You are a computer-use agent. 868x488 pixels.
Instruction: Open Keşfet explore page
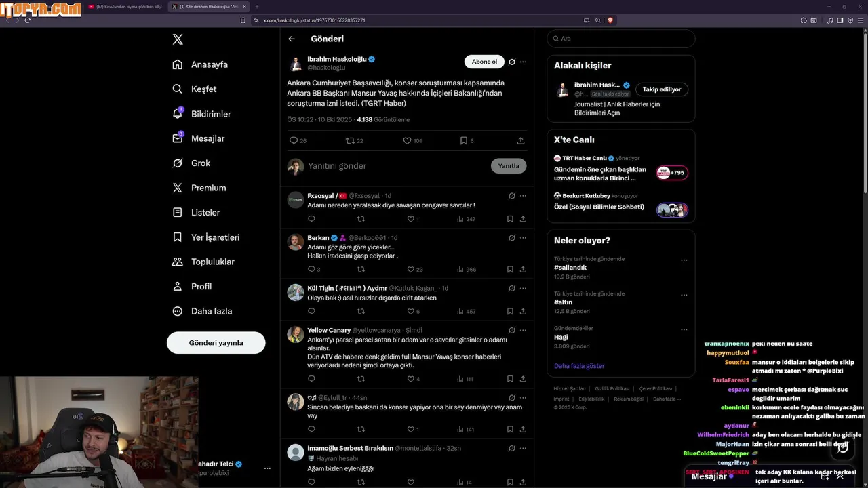(195, 89)
